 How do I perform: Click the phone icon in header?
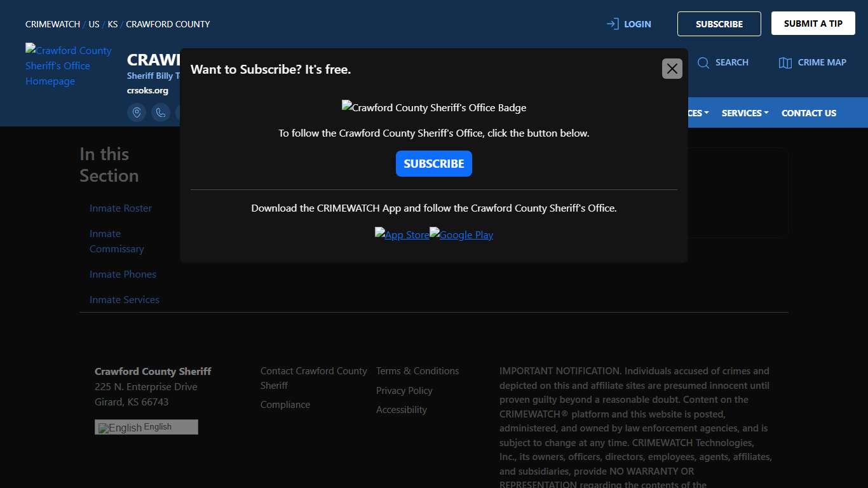(x=161, y=112)
